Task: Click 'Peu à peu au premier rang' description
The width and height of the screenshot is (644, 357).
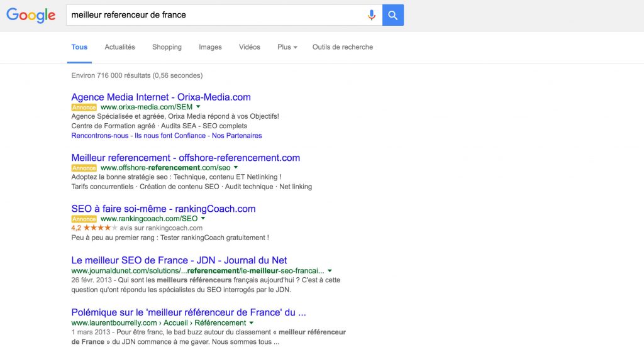Action: pyautogui.click(x=170, y=238)
